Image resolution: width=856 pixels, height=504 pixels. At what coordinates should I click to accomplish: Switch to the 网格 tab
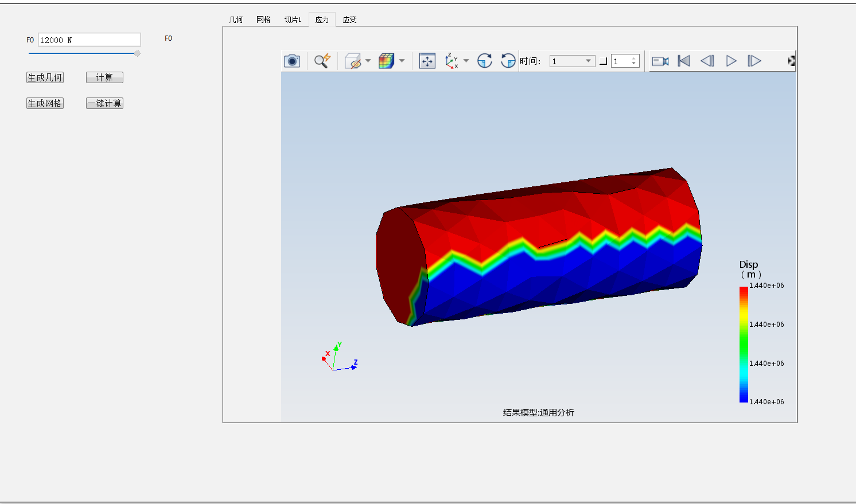point(263,19)
